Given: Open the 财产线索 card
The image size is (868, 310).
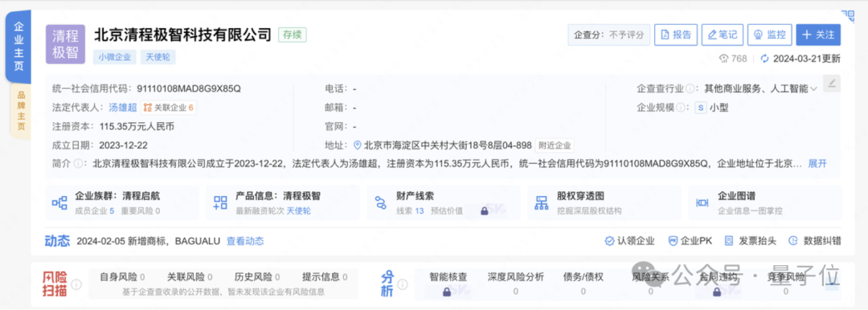Looking at the screenshot, I should 444,202.
